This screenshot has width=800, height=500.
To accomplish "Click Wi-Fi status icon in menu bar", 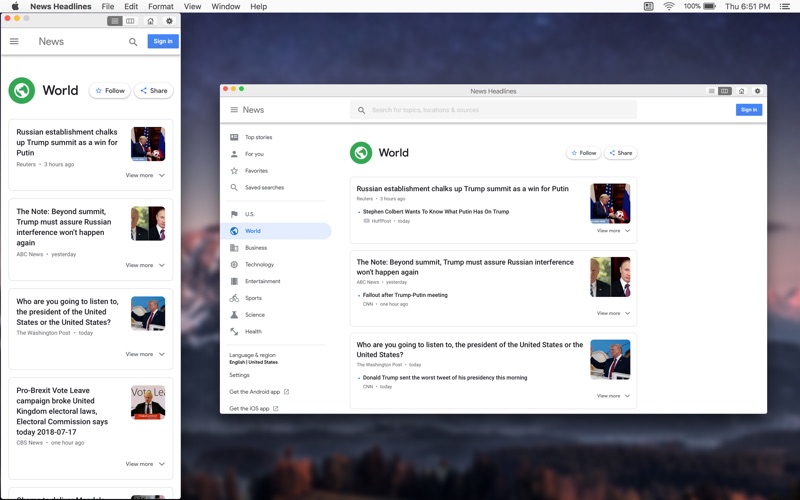I will tap(669, 6).
